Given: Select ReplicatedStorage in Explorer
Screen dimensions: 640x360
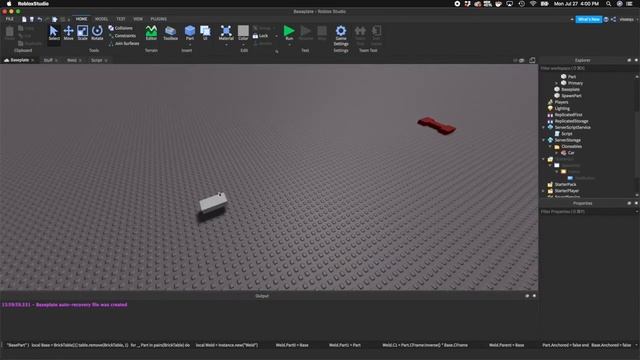Looking at the screenshot, I should tap(568, 121).
